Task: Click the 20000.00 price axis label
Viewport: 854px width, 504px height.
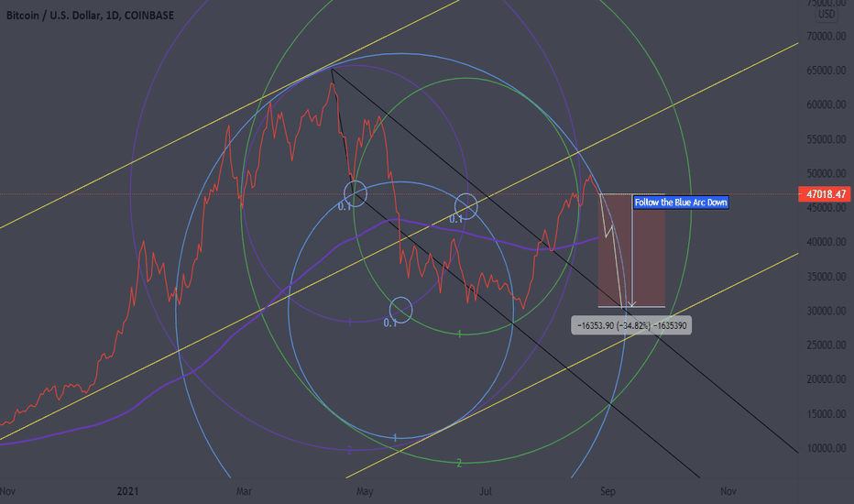Action: 827,379
